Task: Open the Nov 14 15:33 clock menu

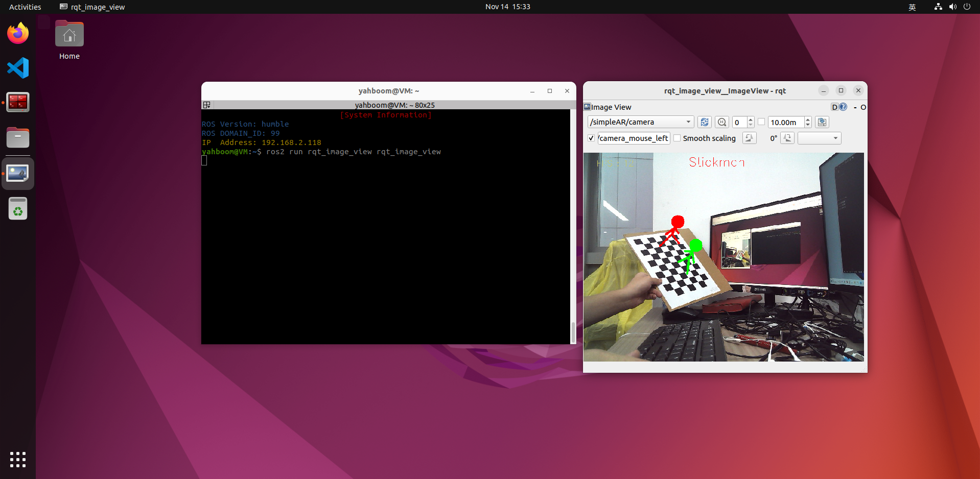Action: [508, 7]
